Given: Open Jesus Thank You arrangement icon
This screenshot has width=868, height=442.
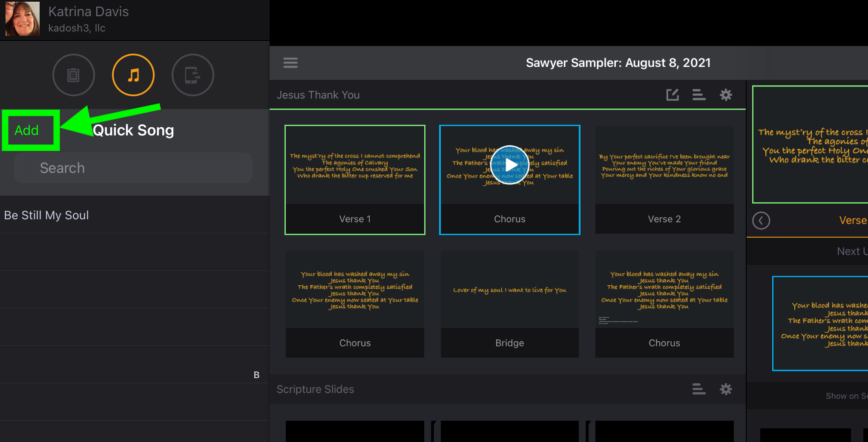Looking at the screenshot, I should pyautogui.click(x=699, y=95).
